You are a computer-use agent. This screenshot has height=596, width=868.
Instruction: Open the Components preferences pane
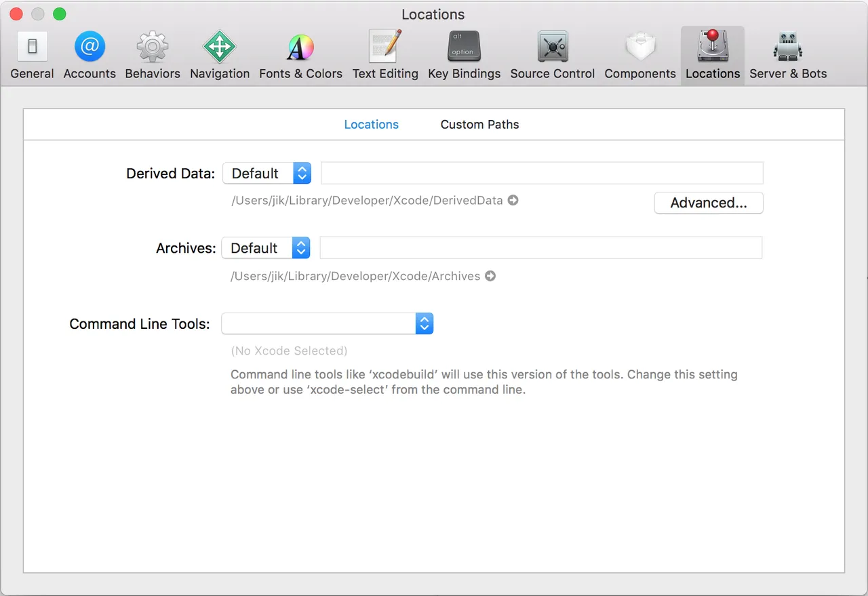640,56
